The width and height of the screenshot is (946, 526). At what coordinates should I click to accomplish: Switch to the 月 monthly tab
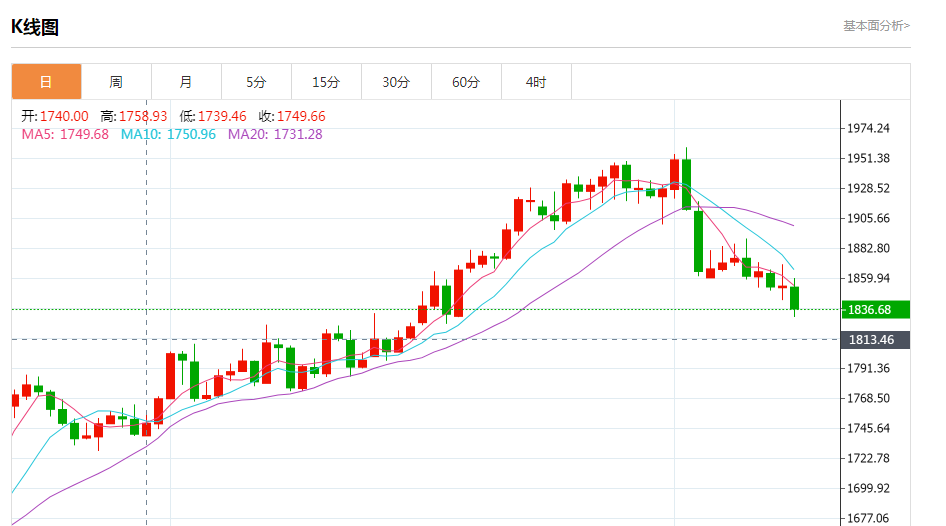(186, 82)
